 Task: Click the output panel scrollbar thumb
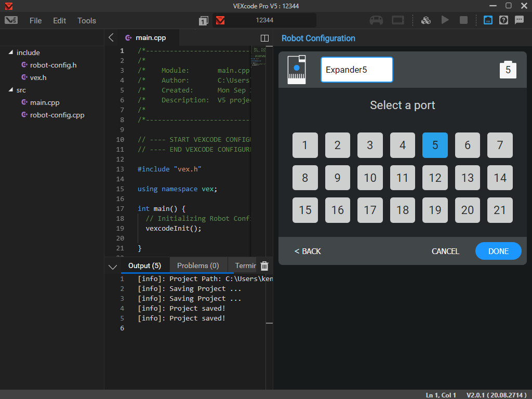click(270, 323)
